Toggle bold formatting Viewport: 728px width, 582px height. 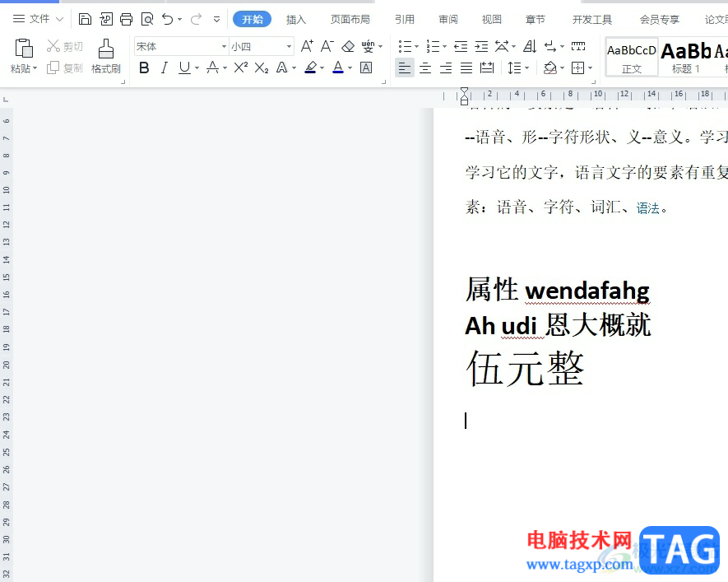click(x=144, y=68)
